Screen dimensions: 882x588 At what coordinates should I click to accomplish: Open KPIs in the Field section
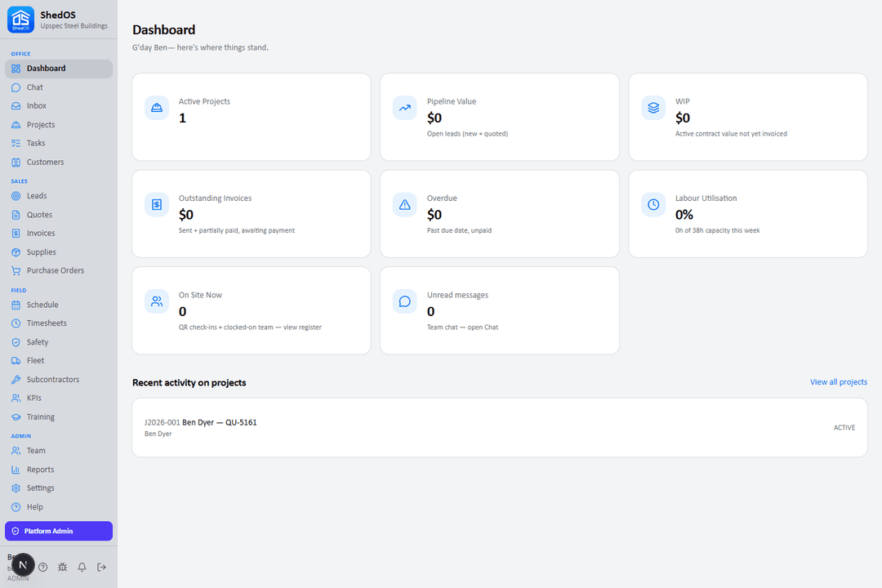[59, 398]
